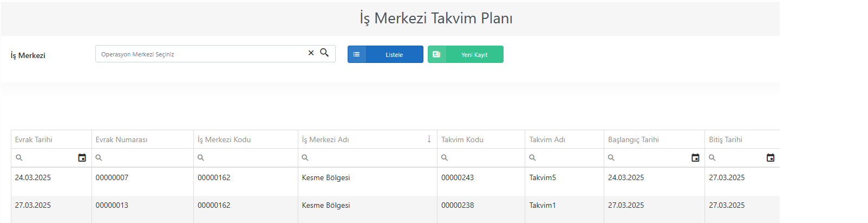Click the list icon on Listele button
The image size is (868, 223).
(x=356, y=54)
